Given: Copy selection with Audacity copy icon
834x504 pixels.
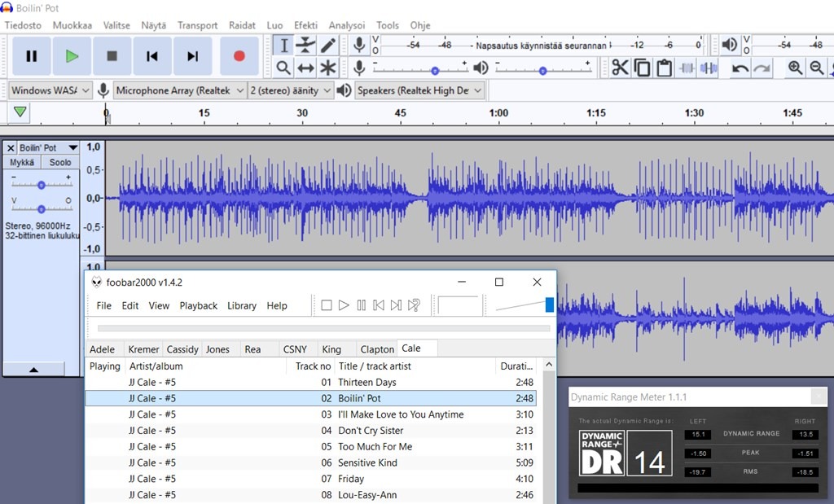Looking at the screenshot, I should [x=642, y=68].
